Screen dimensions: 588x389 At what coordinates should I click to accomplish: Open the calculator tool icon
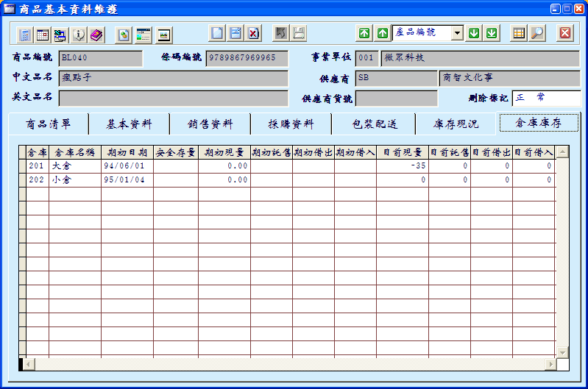tap(25, 35)
